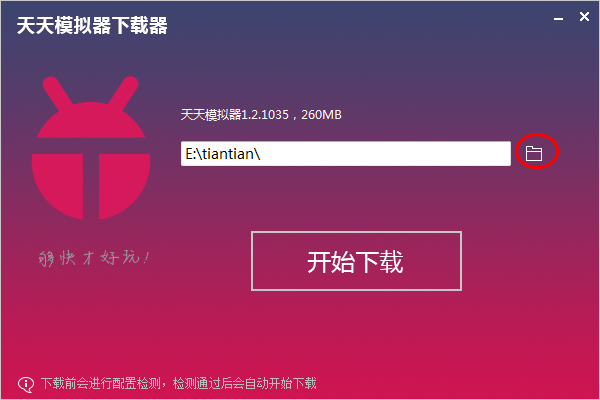
Task: Minimize the 天天模拟器下载器 window
Action: 558,18
